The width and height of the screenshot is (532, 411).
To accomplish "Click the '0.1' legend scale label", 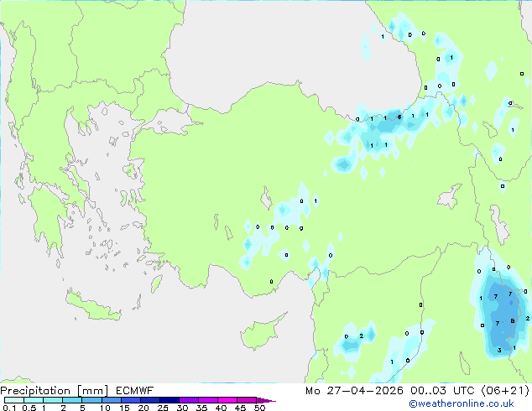I will point(9,408).
